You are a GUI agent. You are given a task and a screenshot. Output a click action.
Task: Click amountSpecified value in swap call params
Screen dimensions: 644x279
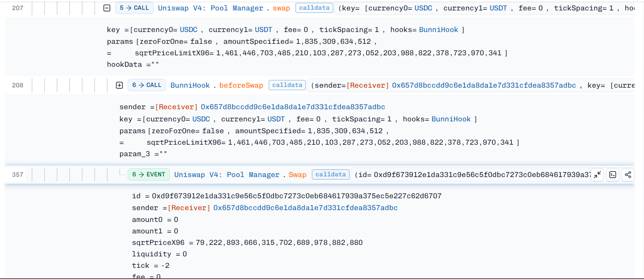pos(333,41)
